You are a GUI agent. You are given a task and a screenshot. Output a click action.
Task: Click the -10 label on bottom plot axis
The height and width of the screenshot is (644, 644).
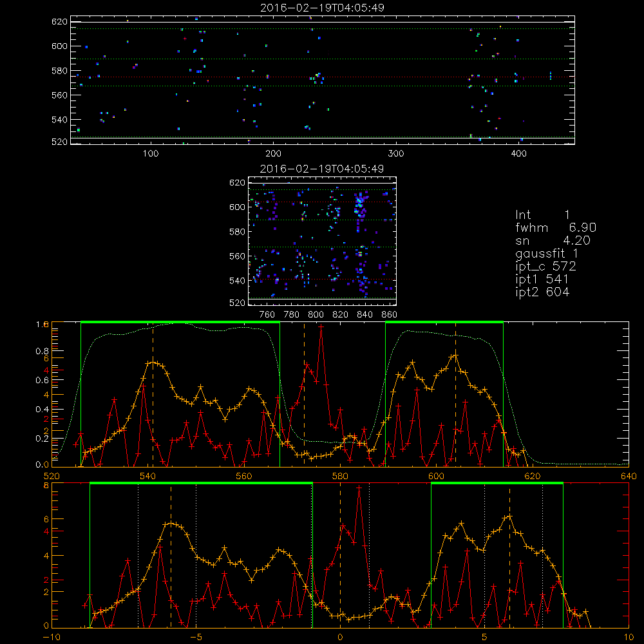pos(52,638)
